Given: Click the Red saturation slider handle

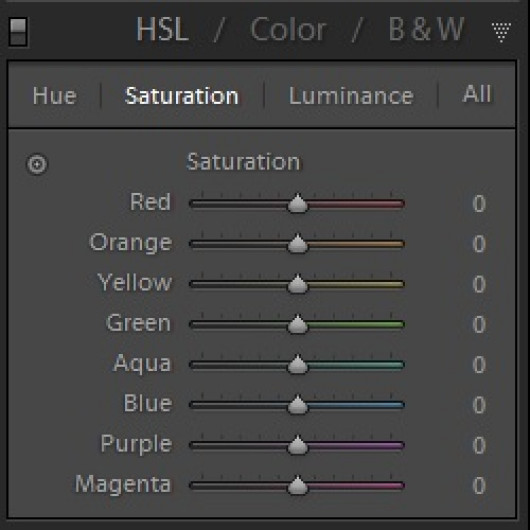Looking at the screenshot, I should coord(297,203).
